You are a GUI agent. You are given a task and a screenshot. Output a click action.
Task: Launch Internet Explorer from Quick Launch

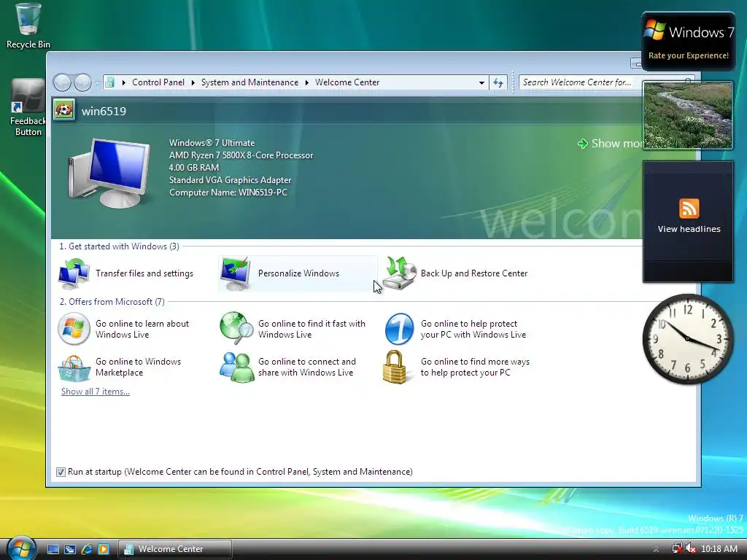pos(87,549)
